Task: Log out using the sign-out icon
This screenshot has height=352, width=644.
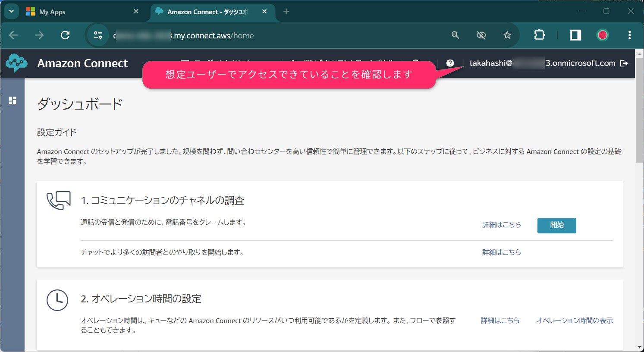Action: click(x=624, y=63)
